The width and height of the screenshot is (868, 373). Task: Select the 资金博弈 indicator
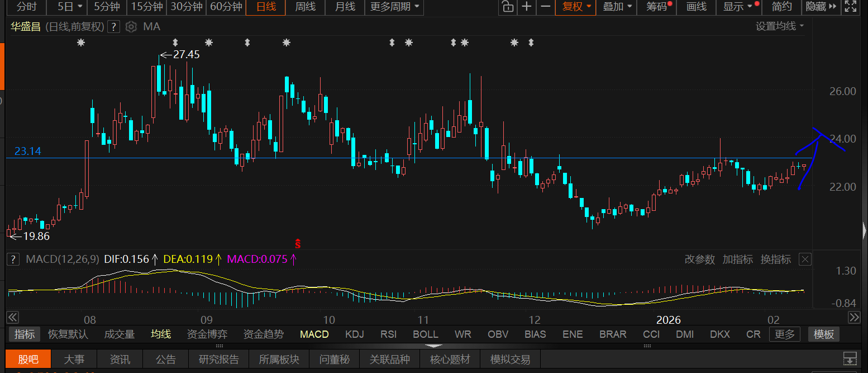coord(207,334)
